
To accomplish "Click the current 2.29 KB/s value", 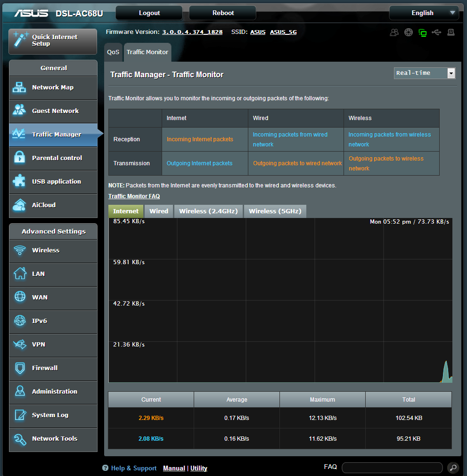I will point(151,418).
